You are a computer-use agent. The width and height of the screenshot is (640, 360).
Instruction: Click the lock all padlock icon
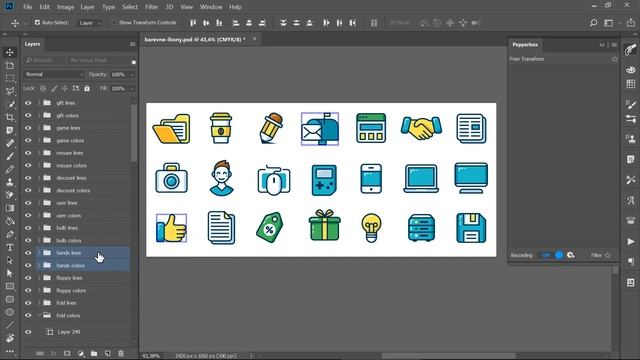87,88
